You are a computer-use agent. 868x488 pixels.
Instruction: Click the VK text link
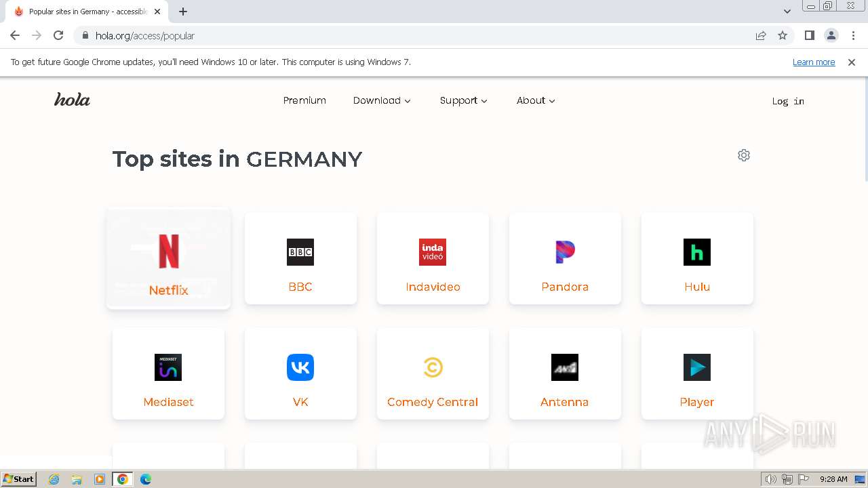tap(300, 402)
